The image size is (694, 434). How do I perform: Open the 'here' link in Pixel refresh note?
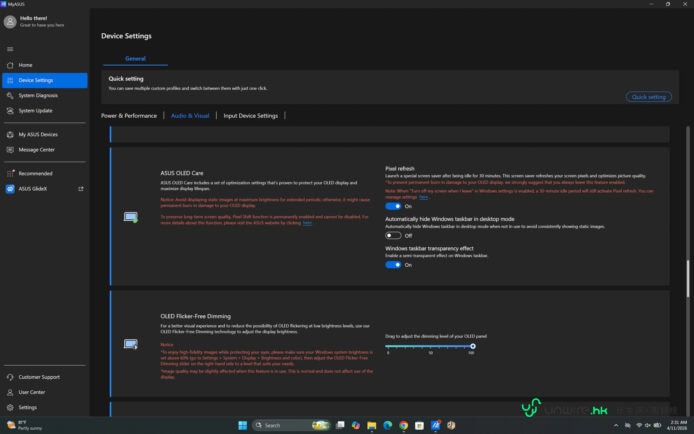[424, 197]
